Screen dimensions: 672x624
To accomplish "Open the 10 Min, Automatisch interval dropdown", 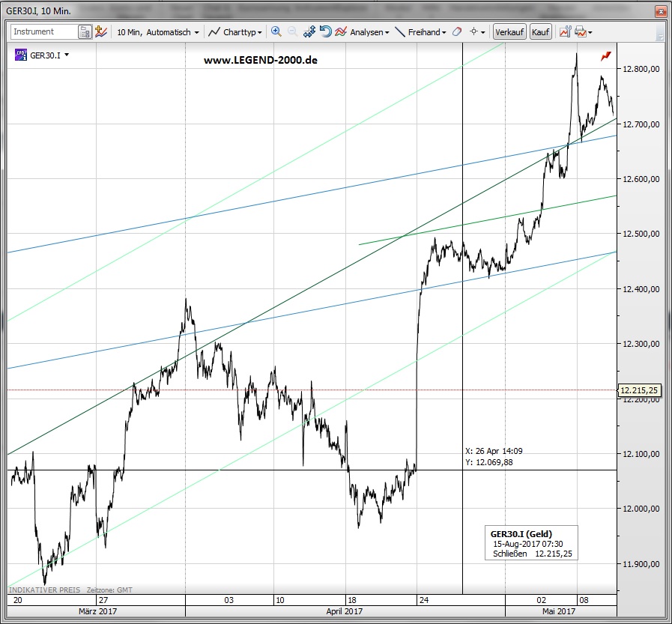I will [x=158, y=32].
